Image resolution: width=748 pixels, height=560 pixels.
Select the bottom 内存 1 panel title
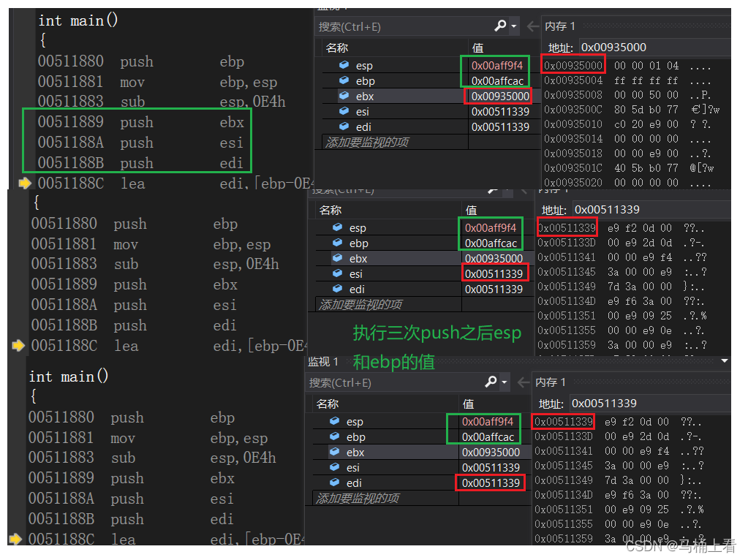click(x=551, y=382)
